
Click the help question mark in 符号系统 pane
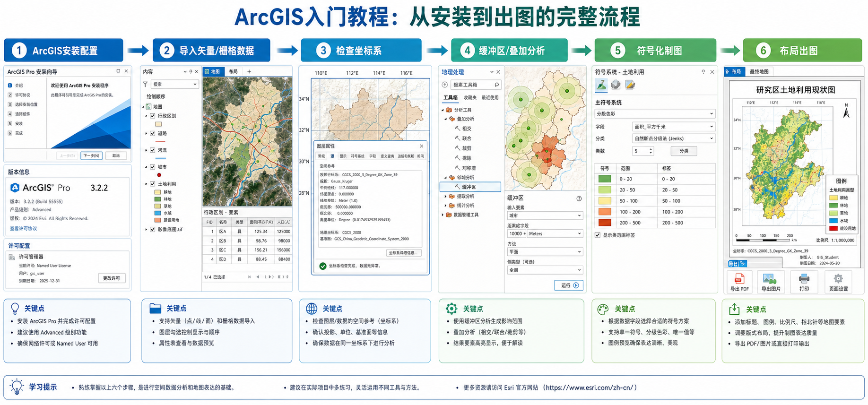tap(703, 72)
